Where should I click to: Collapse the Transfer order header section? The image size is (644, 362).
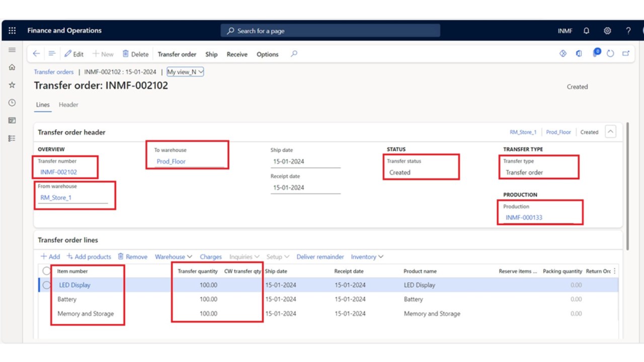click(610, 132)
